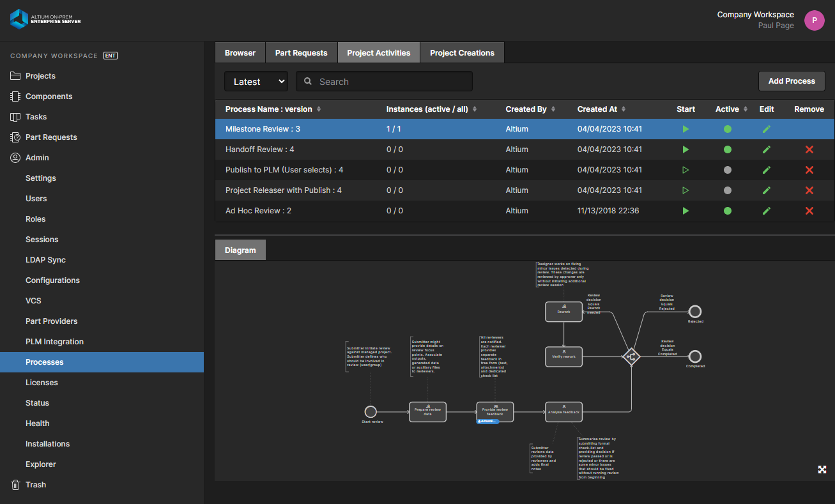Expand diagram to full screen
This screenshot has height=504, width=835.
tap(822, 470)
